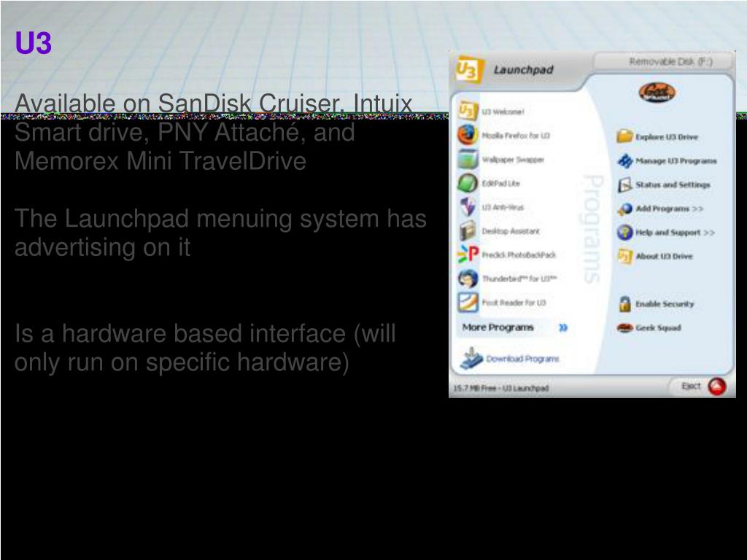
Task: Expand the Help and Support >> arrows
Action: click(x=709, y=233)
